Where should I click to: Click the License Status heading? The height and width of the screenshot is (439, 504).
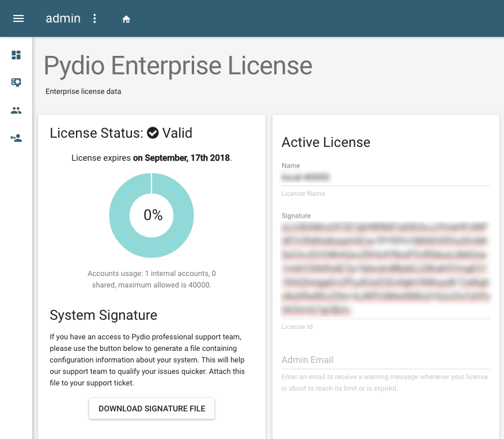point(121,133)
